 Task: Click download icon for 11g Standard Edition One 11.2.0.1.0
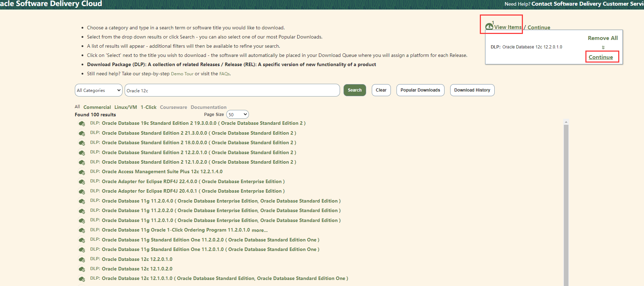[x=82, y=250]
